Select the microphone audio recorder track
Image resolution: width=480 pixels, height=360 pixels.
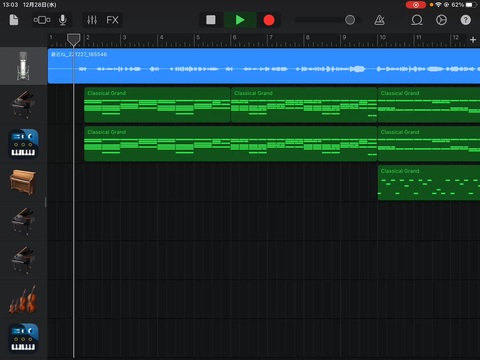pyautogui.click(x=23, y=66)
